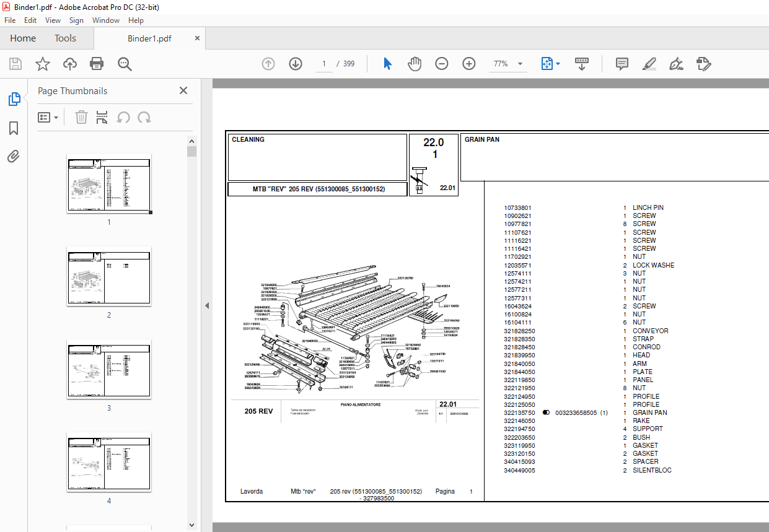Select the Binder1.pdf document tab
The image size is (769, 532).
[x=149, y=38]
